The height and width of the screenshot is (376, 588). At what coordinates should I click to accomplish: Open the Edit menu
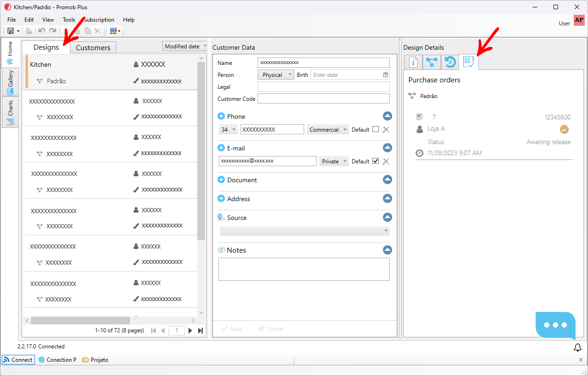29,20
